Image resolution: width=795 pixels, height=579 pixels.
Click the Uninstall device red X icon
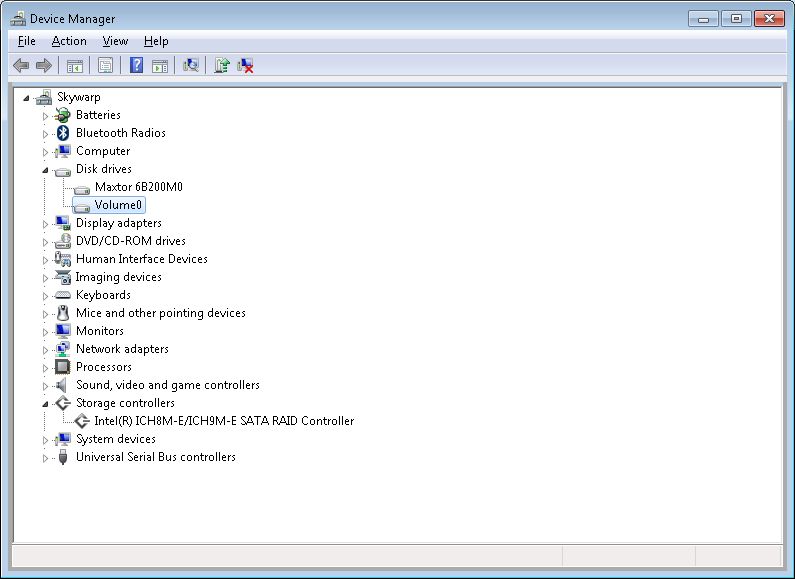click(245, 65)
